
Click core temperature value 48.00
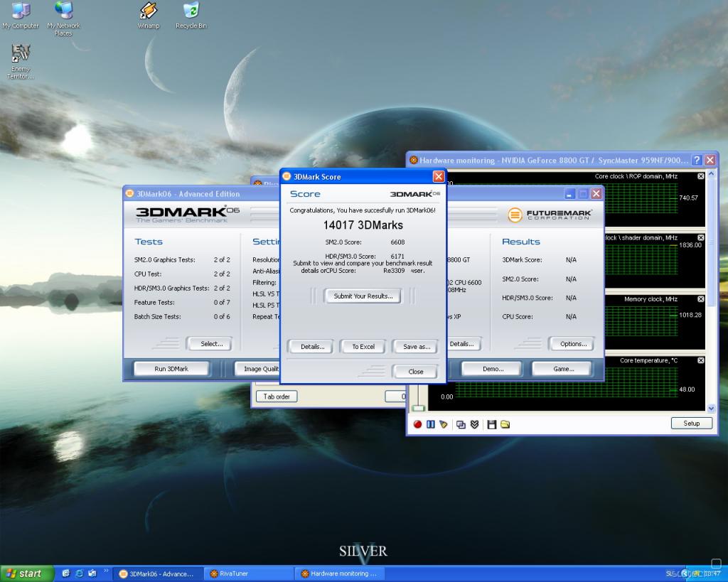coord(687,390)
